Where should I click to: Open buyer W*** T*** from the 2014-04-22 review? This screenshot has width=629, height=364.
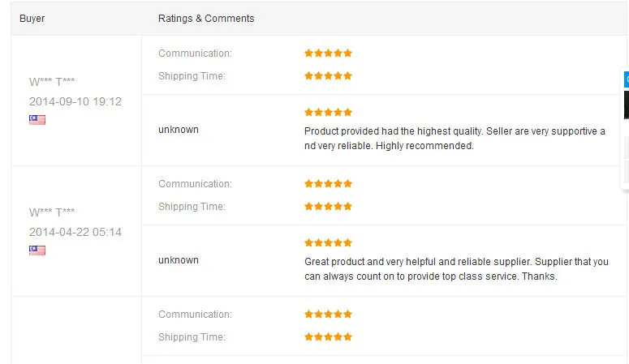52,212
